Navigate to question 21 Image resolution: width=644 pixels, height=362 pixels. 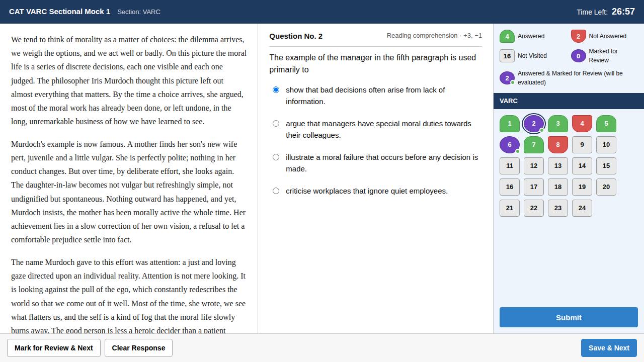click(510, 208)
